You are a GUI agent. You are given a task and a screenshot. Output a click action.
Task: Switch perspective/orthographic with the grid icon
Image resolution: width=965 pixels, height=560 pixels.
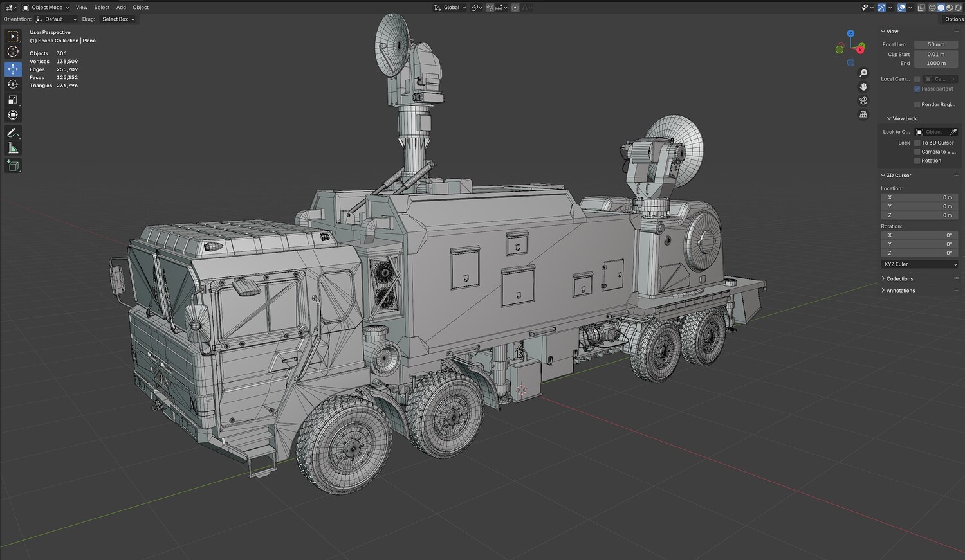tap(863, 114)
